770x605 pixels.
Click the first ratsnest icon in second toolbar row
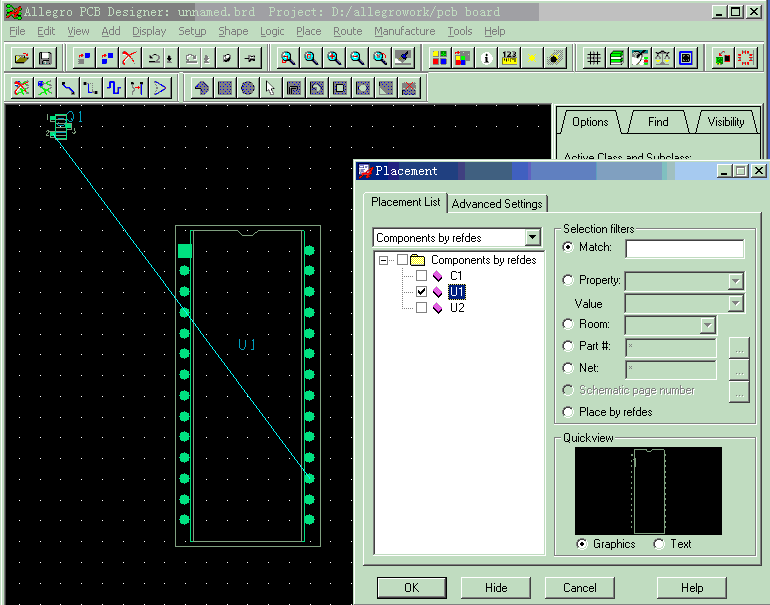pos(20,88)
